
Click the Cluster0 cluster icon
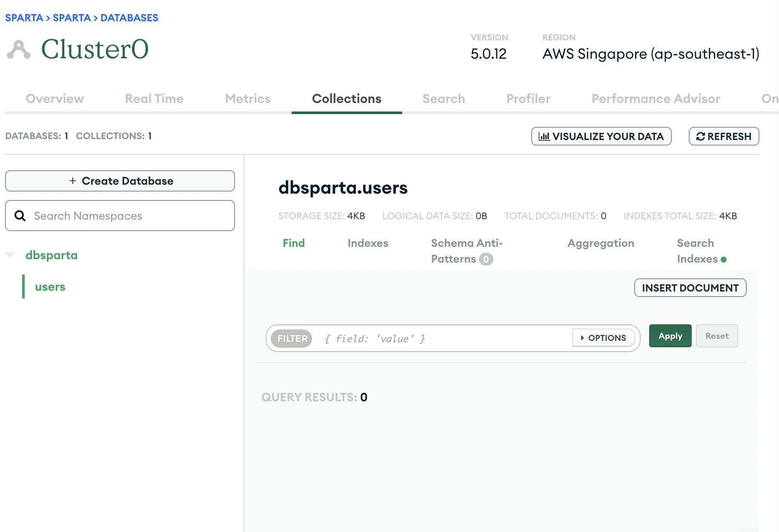[19, 49]
